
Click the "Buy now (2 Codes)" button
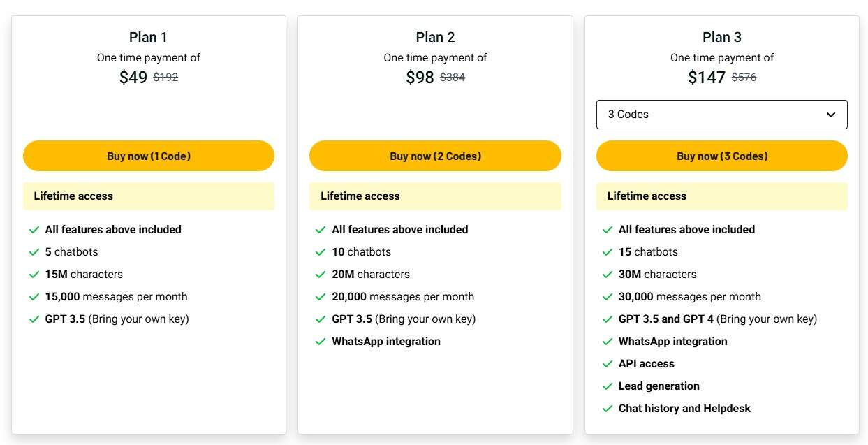[435, 155]
